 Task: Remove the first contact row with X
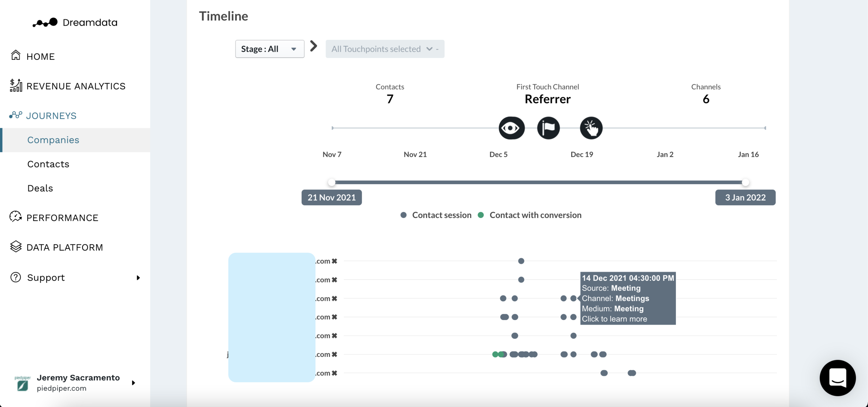coord(334,261)
